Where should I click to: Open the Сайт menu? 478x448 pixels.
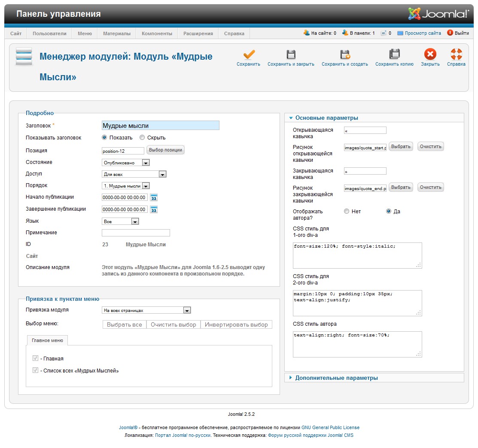(x=16, y=33)
